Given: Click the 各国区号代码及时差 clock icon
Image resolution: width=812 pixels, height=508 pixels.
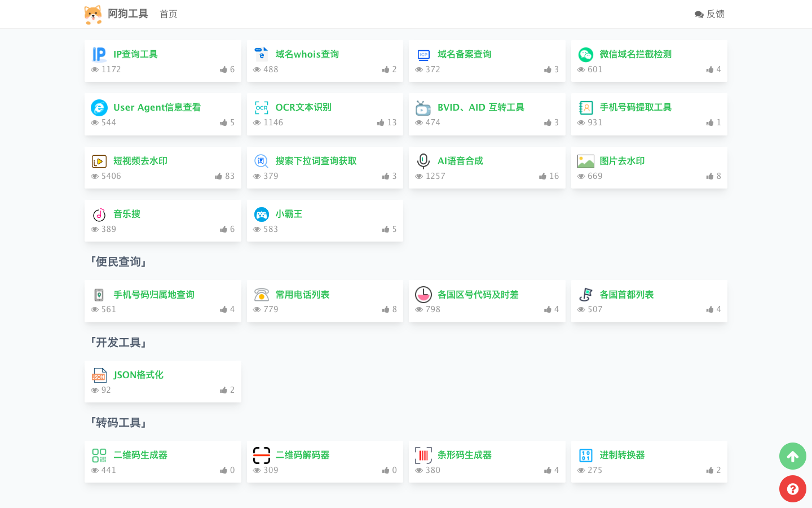Looking at the screenshot, I should pyautogui.click(x=423, y=294).
